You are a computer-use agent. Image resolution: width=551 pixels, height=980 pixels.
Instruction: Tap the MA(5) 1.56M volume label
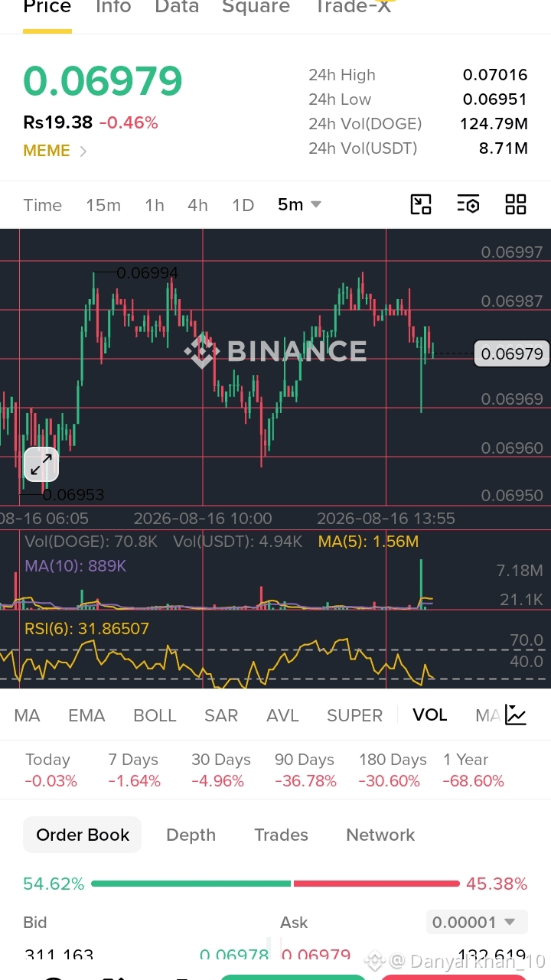(x=368, y=542)
